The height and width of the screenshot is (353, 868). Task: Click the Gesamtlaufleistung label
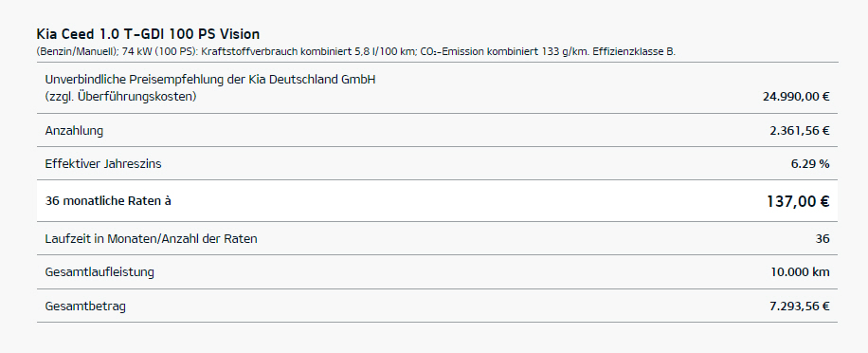pos(99,272)
